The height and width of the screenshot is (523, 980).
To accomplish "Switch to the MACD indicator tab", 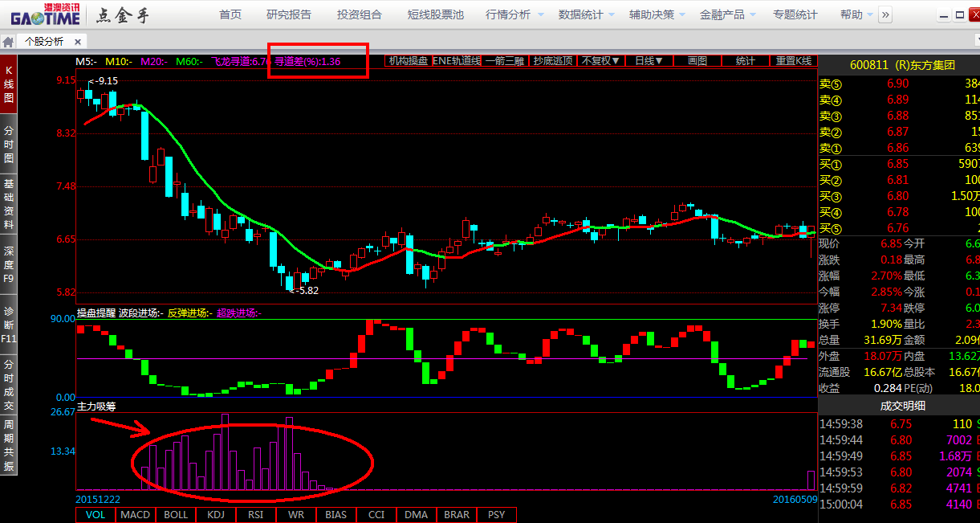I will [x=136, y=514].
